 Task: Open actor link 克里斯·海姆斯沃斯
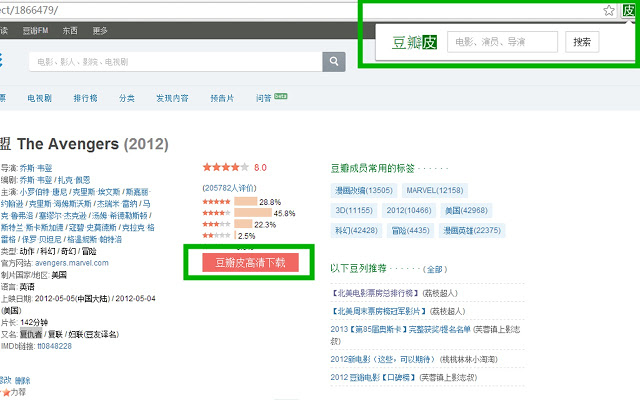pyautogui.click(x=60, y=204)
